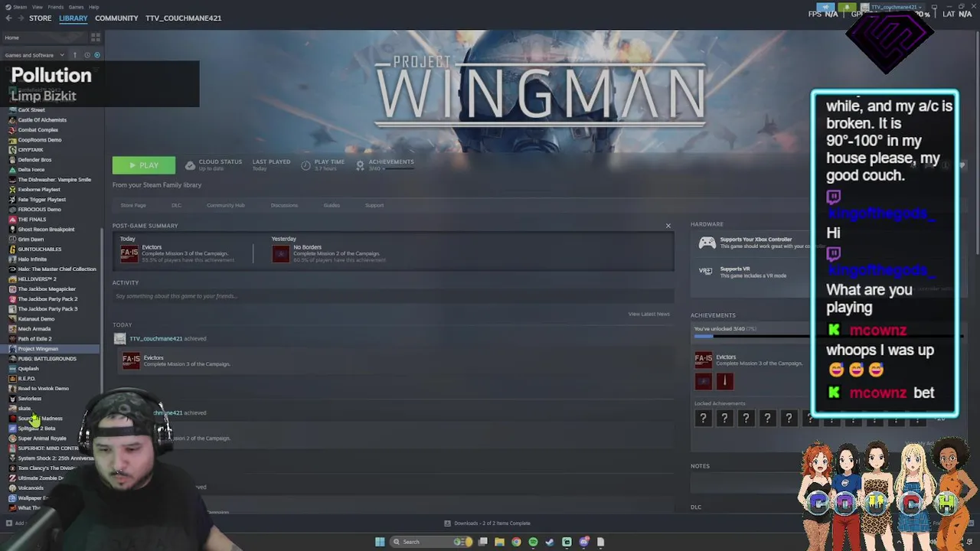Close the Post-Game Summary panel
Viewport: 980px width, 551px height.
668,226
